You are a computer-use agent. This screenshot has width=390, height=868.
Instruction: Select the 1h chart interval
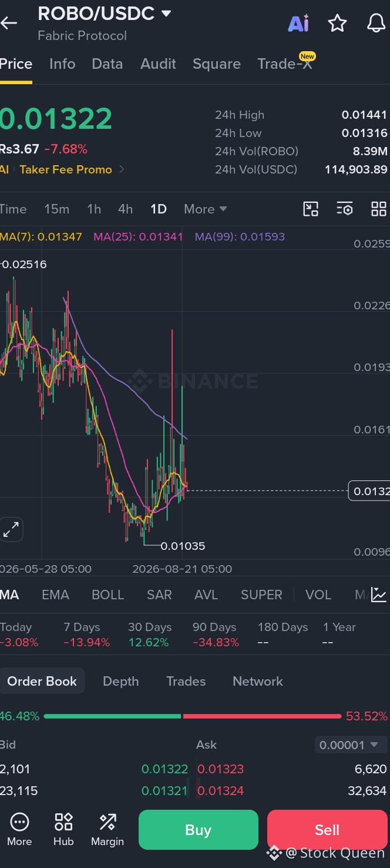tap(94, 209)
